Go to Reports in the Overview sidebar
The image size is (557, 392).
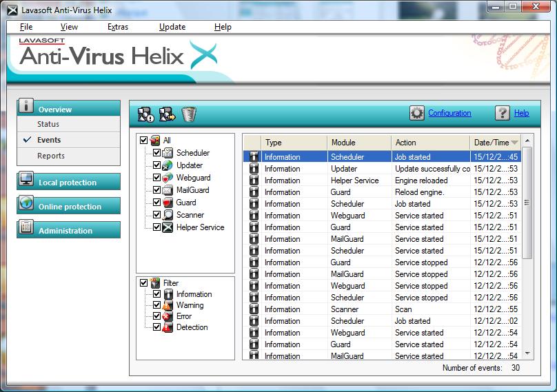point(51,156)
